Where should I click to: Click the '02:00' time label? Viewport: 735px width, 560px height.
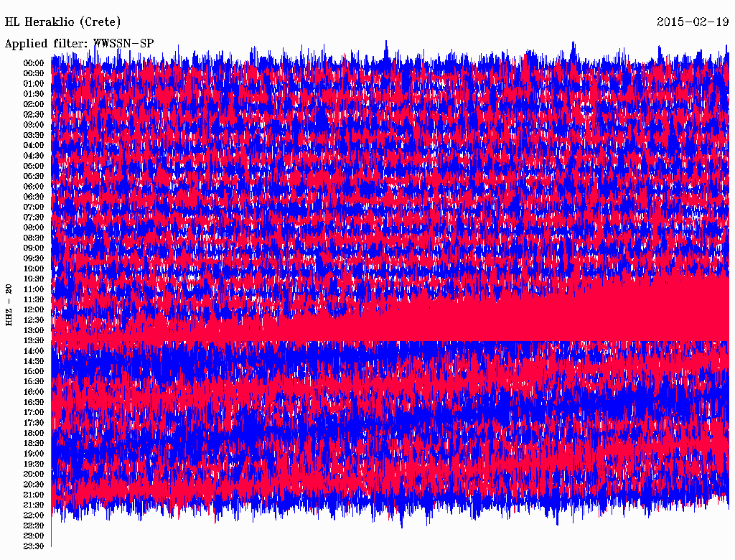pos(33,105)
